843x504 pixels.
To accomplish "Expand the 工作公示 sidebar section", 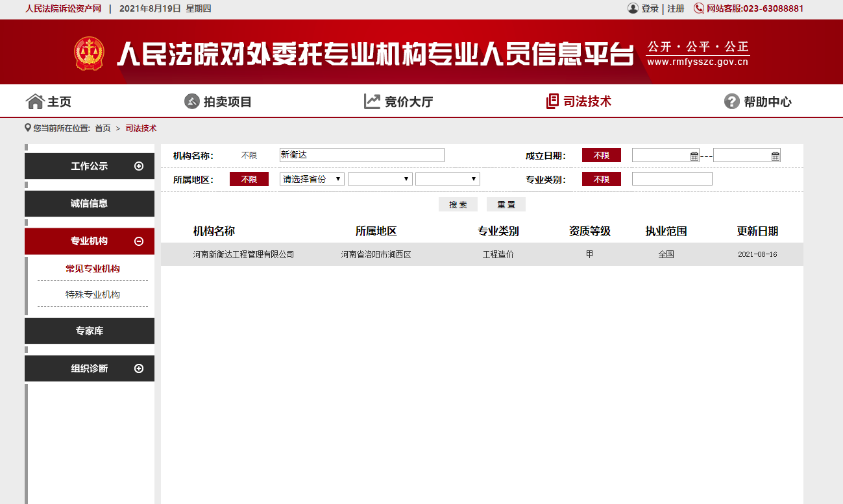I will click(138, 166).
